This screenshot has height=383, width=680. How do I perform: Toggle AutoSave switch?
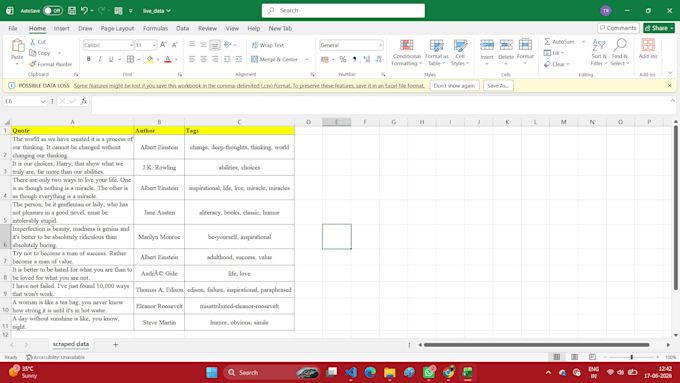click(53, 10)
